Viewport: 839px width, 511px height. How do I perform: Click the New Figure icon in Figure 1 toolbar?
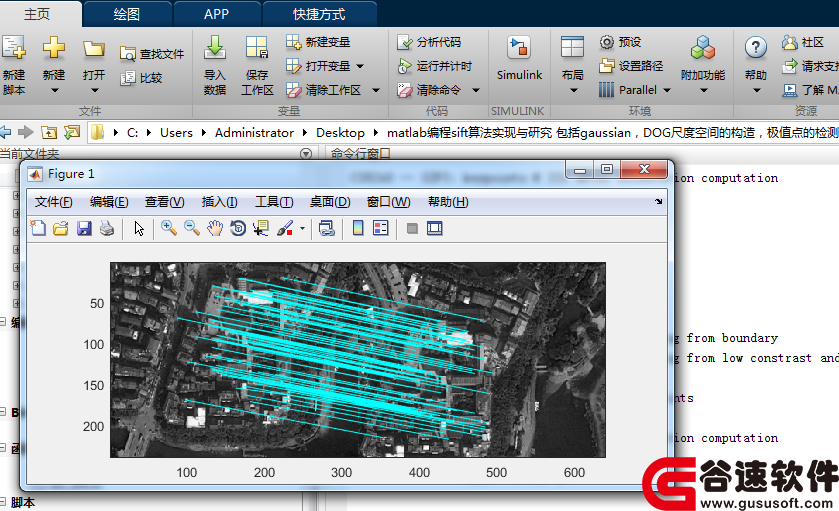point(38,228)
